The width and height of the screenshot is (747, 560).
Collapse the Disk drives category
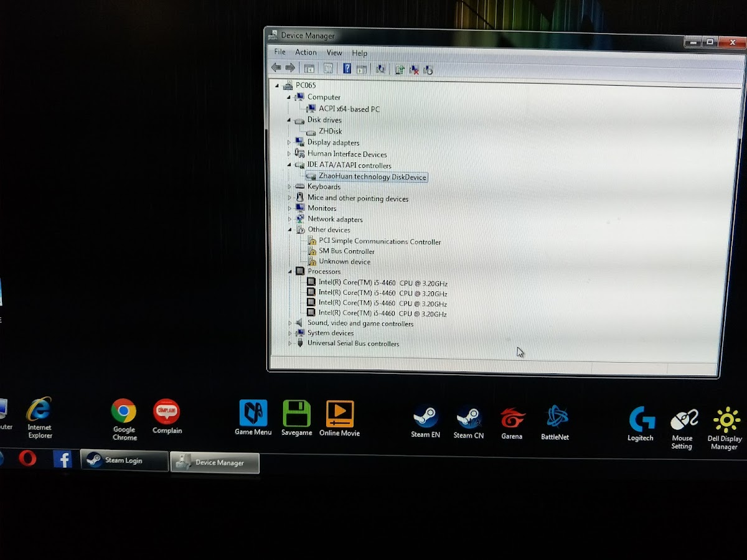289,120
